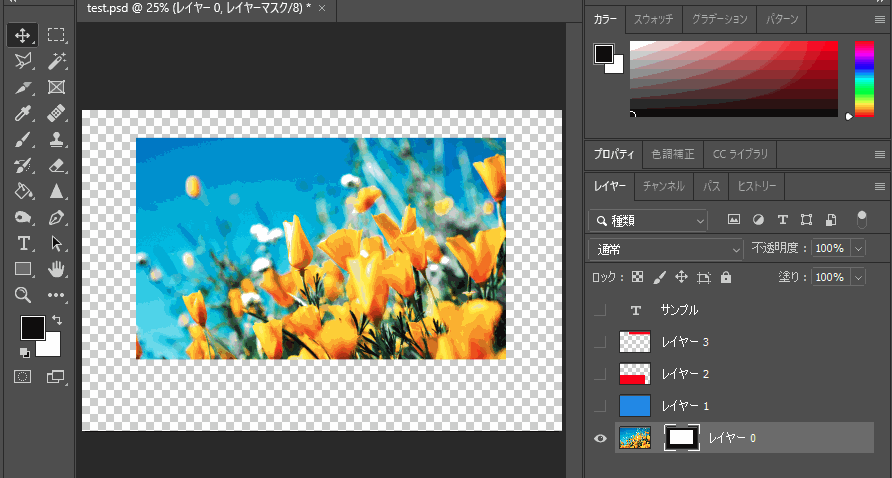The image size is (892, 478).
Task: Select the Rectangular Marquee tool
Action: pos(56,35)
